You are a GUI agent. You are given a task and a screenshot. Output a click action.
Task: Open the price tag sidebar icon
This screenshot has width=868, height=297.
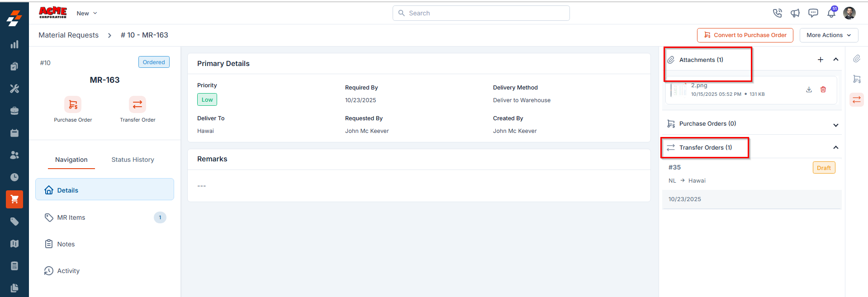(14, 222)
